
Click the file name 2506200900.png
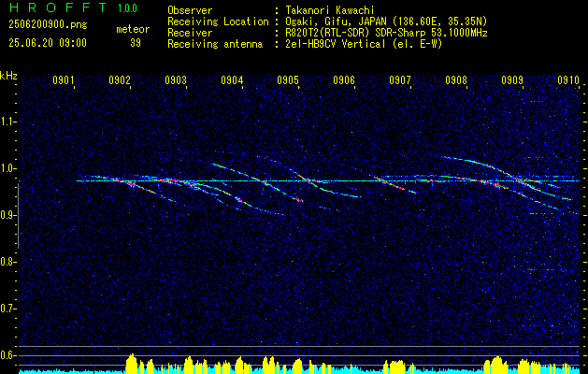(x=48, y=25)
